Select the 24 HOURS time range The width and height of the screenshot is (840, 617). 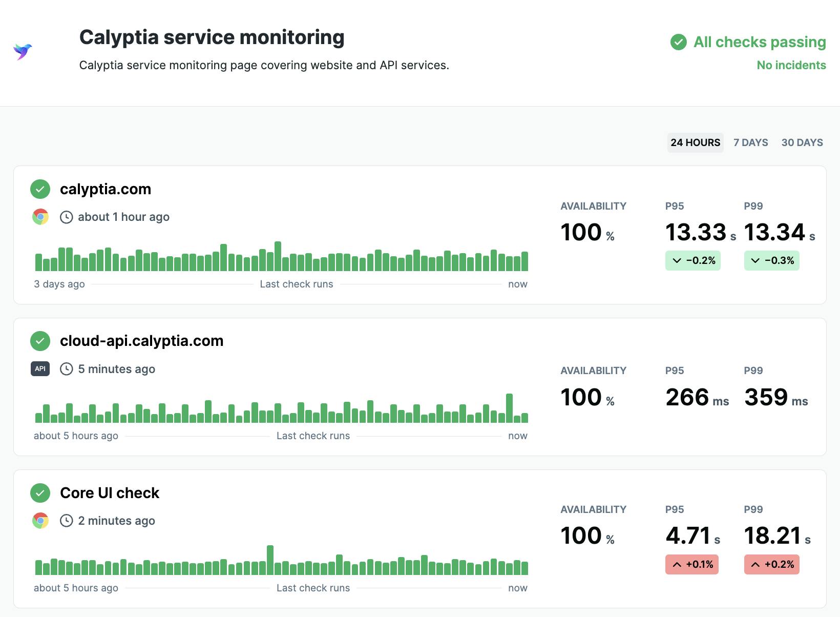coord(695,142)
